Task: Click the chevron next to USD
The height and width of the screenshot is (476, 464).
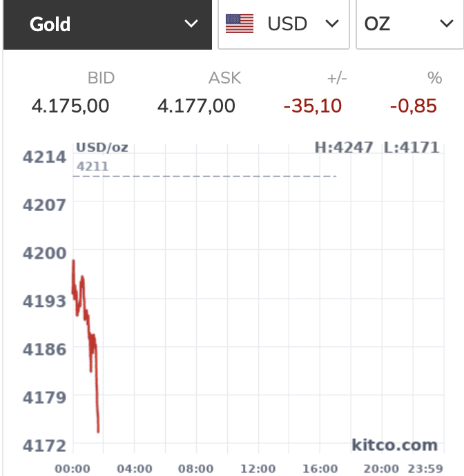Action: pos(332,23)
